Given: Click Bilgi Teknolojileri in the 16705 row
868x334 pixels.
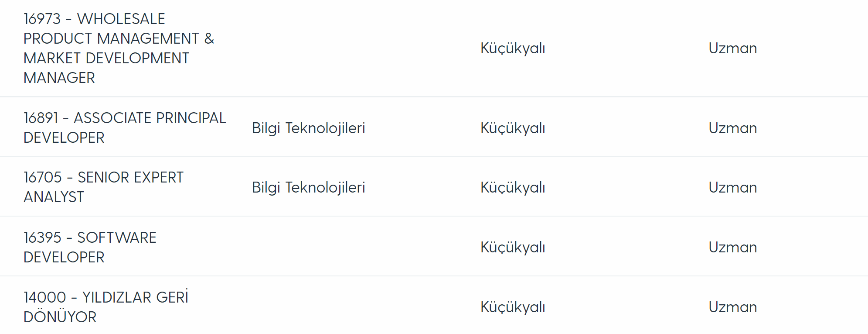Looking at the screenshot, I should coord(308,187).
